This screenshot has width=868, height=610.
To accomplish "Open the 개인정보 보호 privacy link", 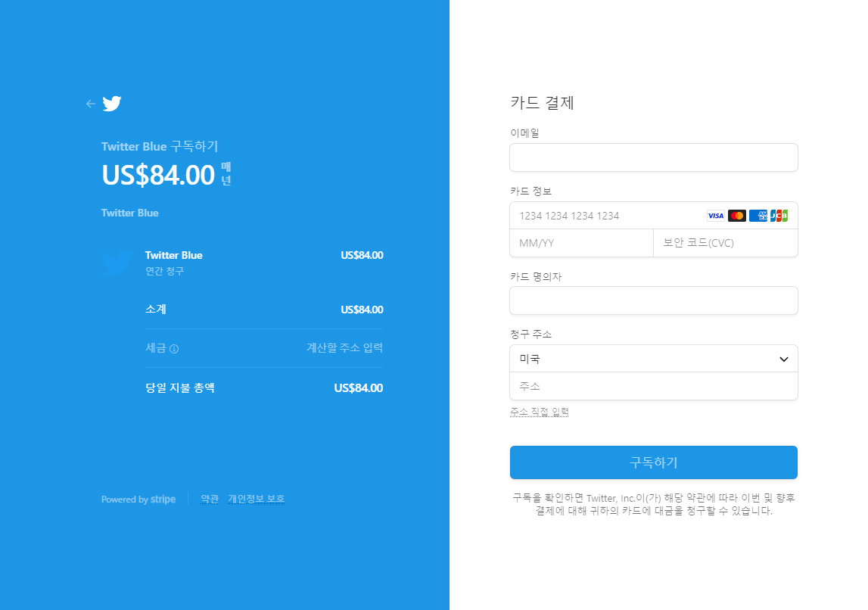I will pyautogui.click(x=257, y=499).
